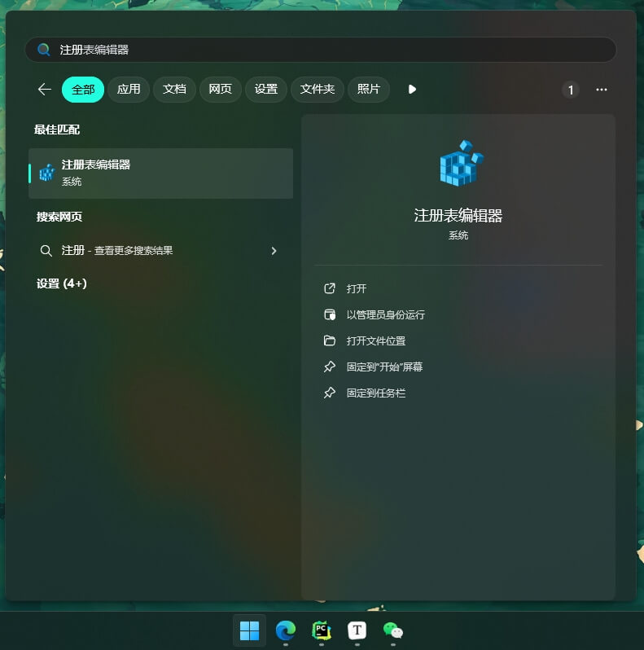Open the three-dots options menu
This screenshot has width=644, height=650.
602,90
